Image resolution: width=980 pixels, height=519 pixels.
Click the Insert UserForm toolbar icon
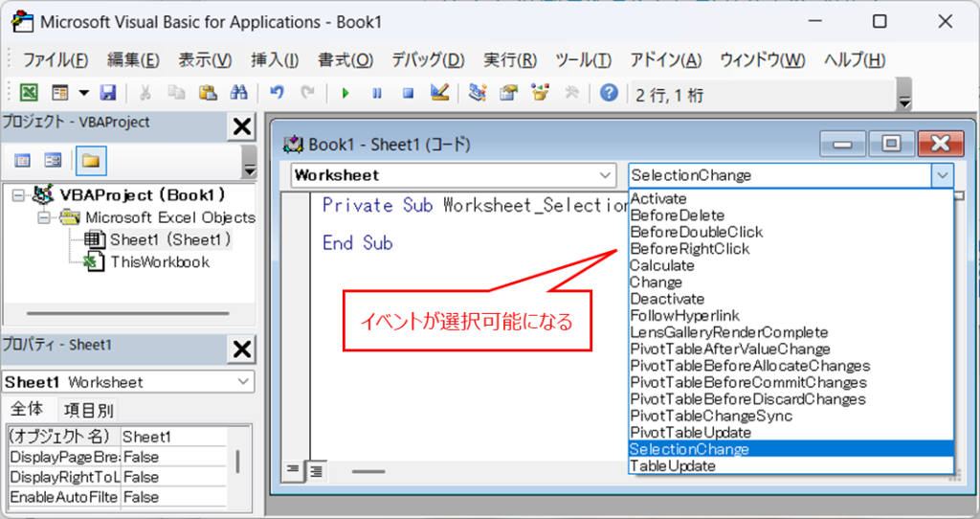tap(60, 94)
